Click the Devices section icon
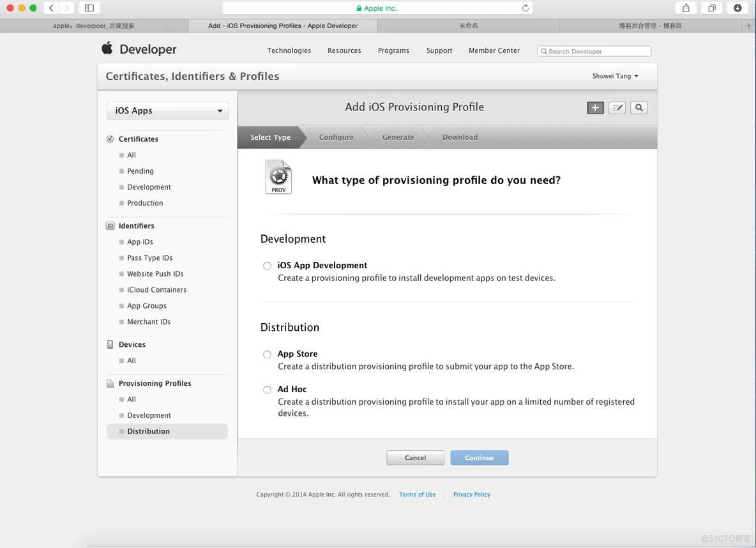 click(x=110, y=344)
